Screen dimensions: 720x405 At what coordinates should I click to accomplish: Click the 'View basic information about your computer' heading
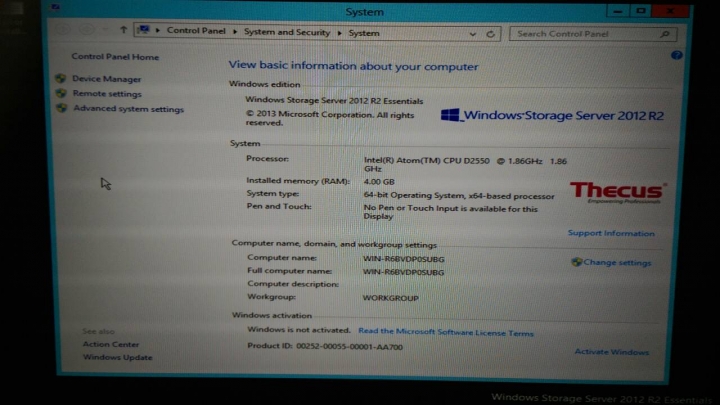click(353, 66)
